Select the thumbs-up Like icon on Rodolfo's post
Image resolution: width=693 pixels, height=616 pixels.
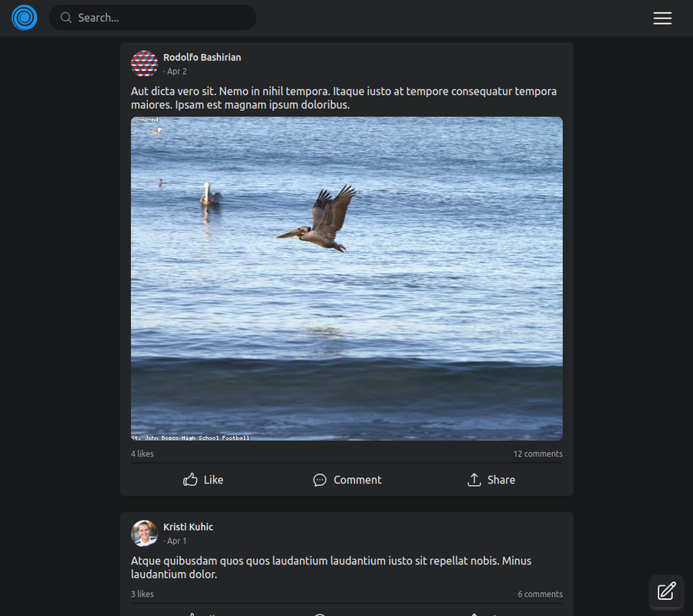tap(190, 479)
